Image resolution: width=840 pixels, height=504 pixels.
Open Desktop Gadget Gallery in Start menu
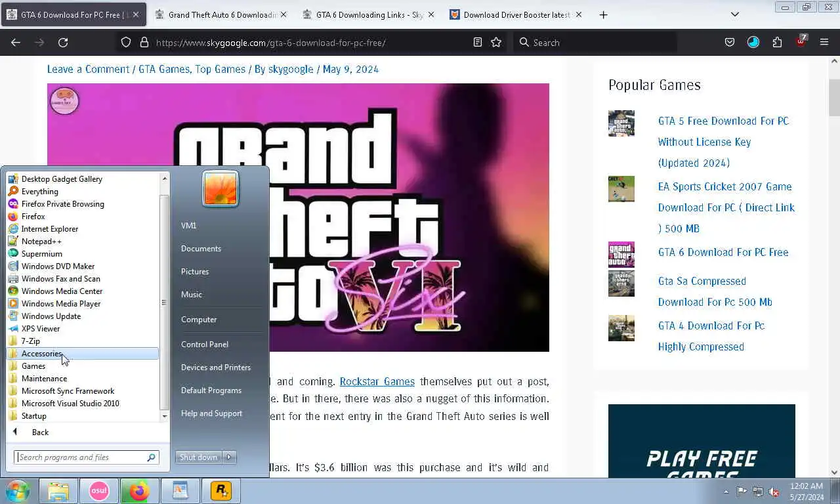(x=83, y=179)
